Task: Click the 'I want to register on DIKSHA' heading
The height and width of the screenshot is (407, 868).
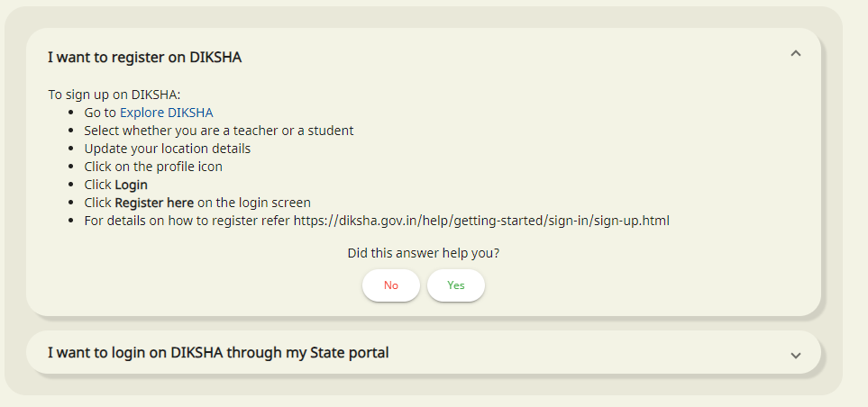Action: pyautogui.click(x=144, y=58)
